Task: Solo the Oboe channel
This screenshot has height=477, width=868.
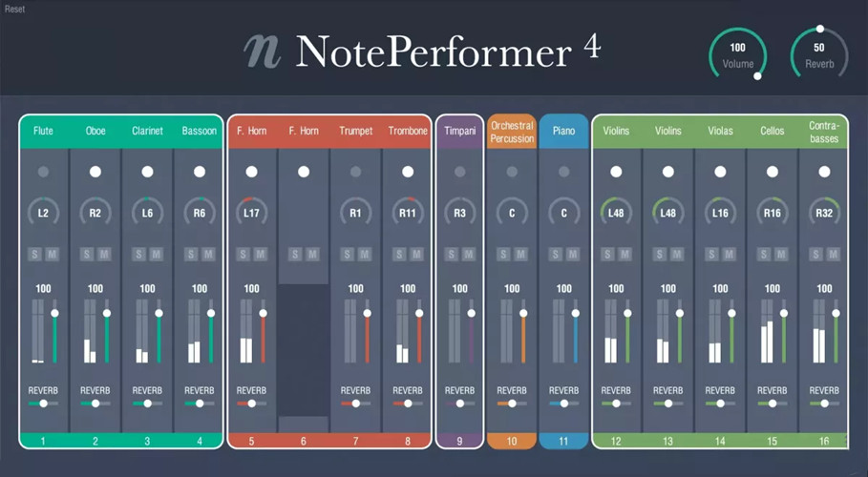Action: (x=87, y=254)
